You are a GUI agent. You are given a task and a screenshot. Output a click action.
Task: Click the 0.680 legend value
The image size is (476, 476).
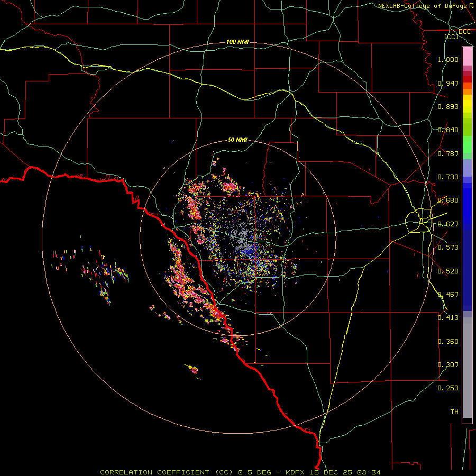tap(448, 200)
